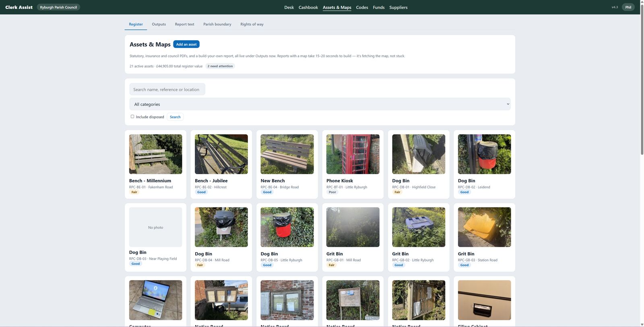Screen dimensions: 644x327
Task: Switch to the Register tab
Action: point(136,24)
